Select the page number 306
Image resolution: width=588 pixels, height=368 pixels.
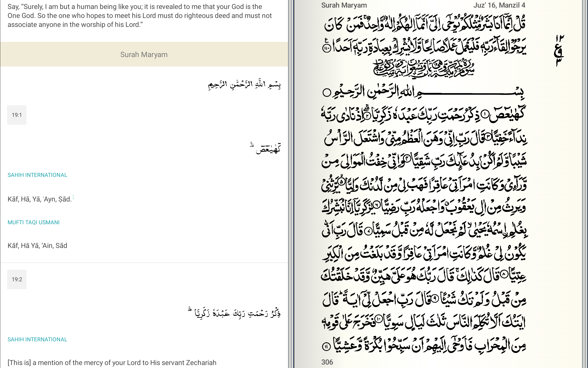(x=327, y=362)
